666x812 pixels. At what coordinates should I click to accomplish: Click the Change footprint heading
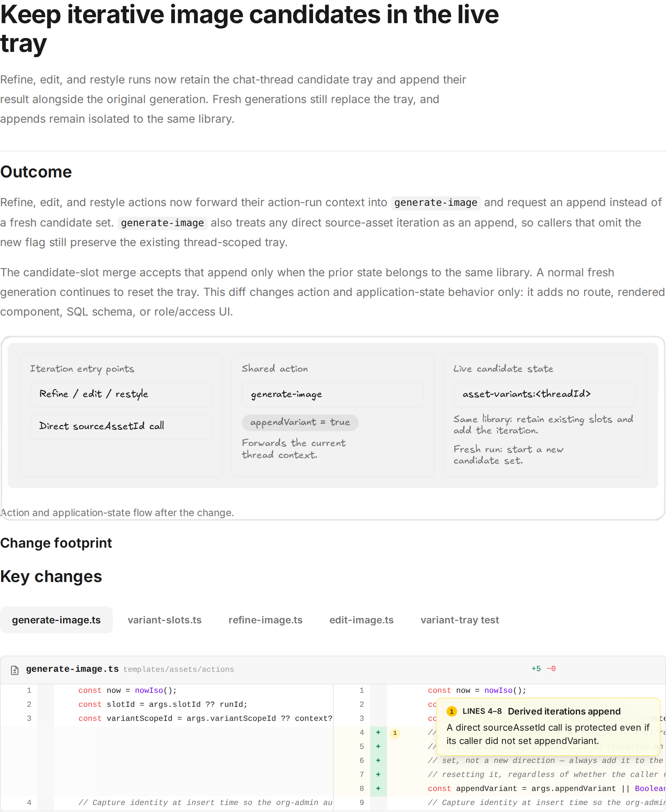(56, 543)
